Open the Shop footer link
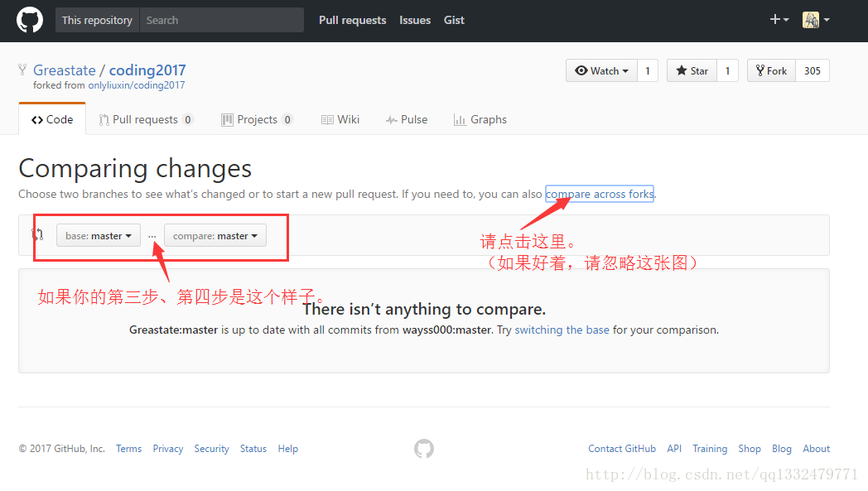This screenshot has width=868, height=491. click(750, 449)
